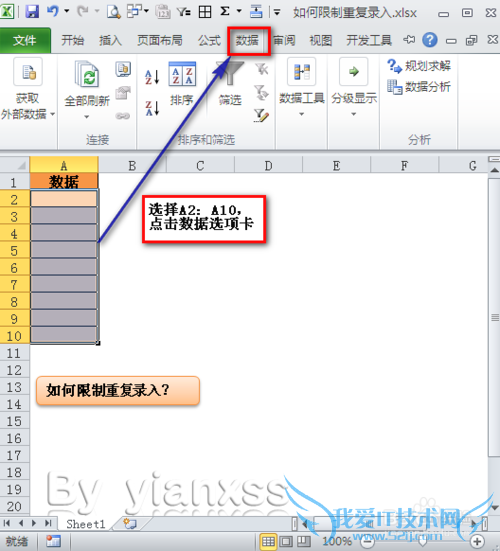Click the Clear filter icon

click(x=261, y=69)
